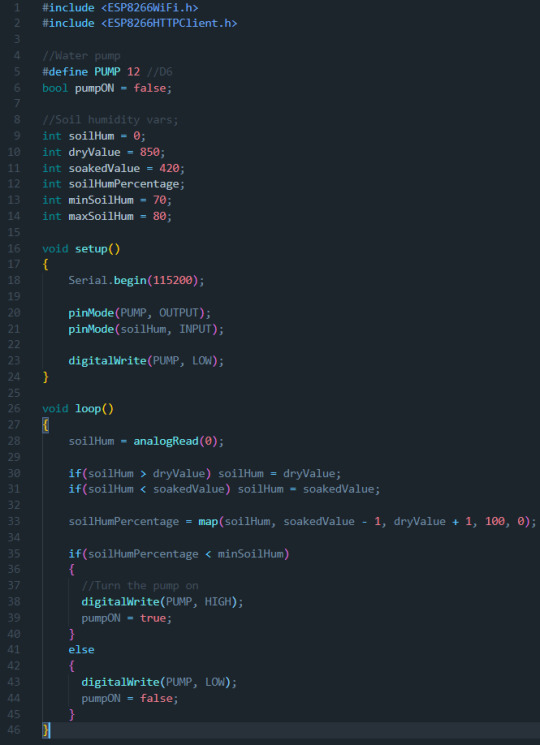Click line number 1 in the gutter
This screenshot has width=540, height=745.
(18, 8)
